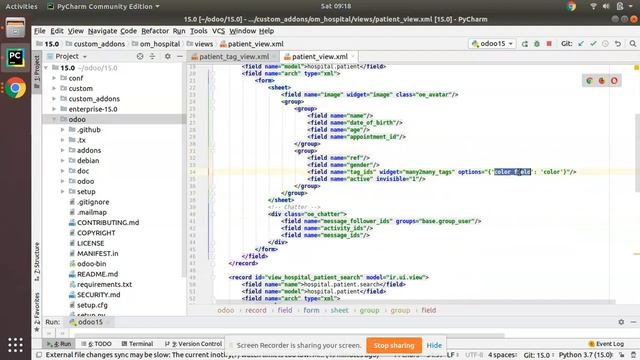Click Git update project arrow icon
This screenshot has height=360, width=640.
click(581, 44)
